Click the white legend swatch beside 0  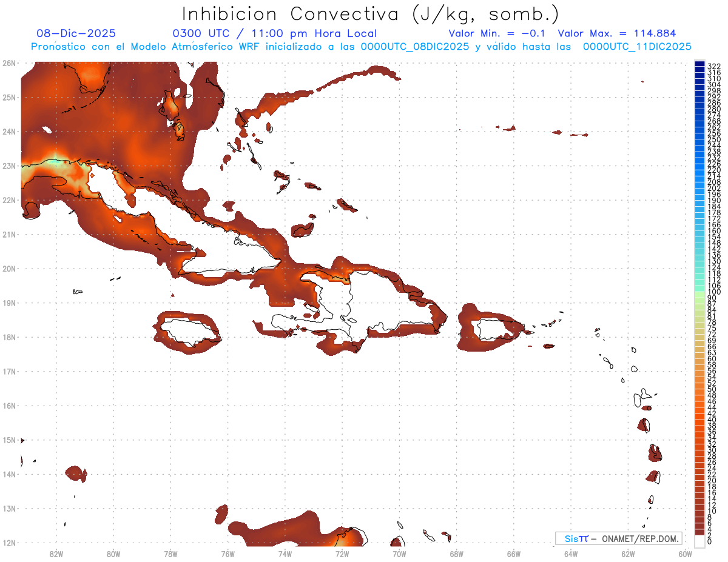click(699, 541)
